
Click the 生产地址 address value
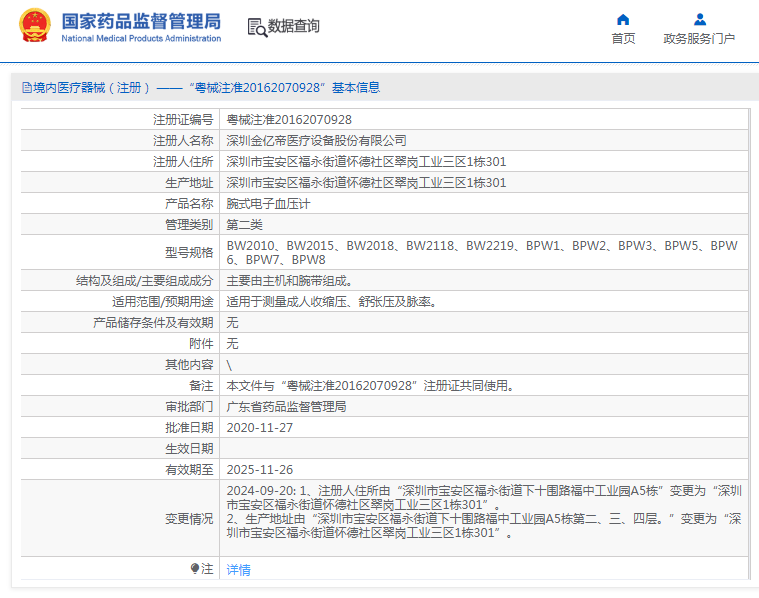(x=366, y=183)
